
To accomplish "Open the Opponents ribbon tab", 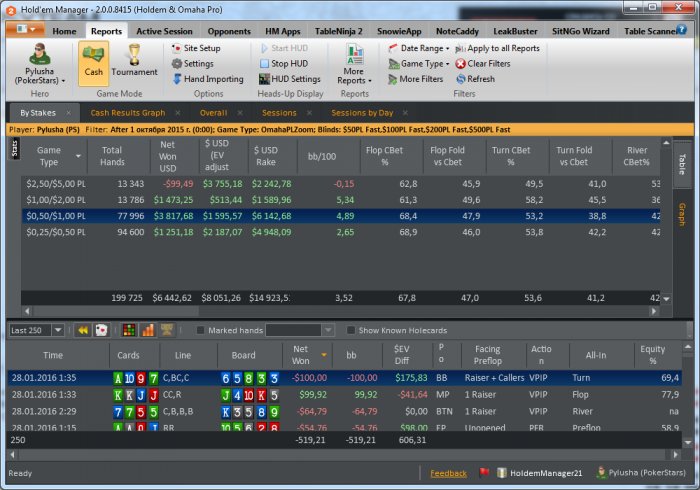I will [229, 31].
